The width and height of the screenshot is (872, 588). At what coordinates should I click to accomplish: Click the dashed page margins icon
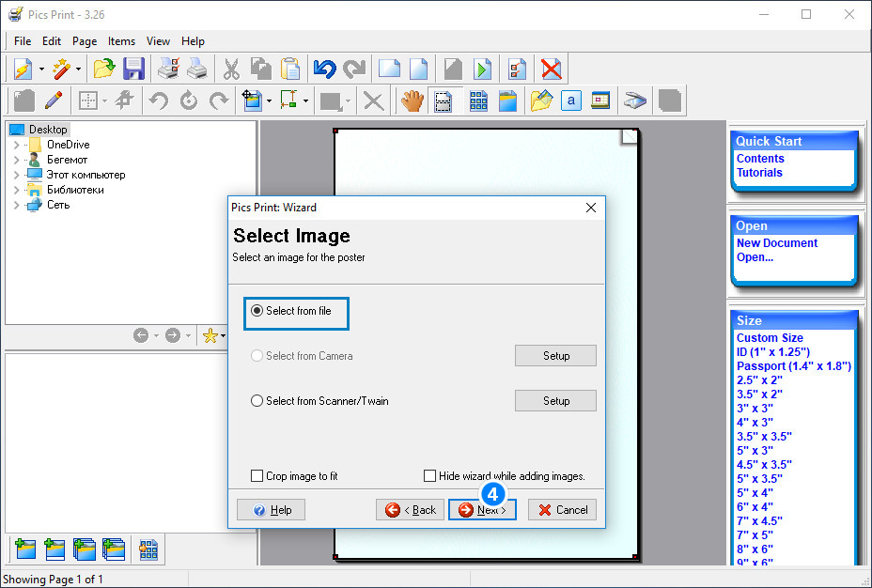click(x=443, y=101)
